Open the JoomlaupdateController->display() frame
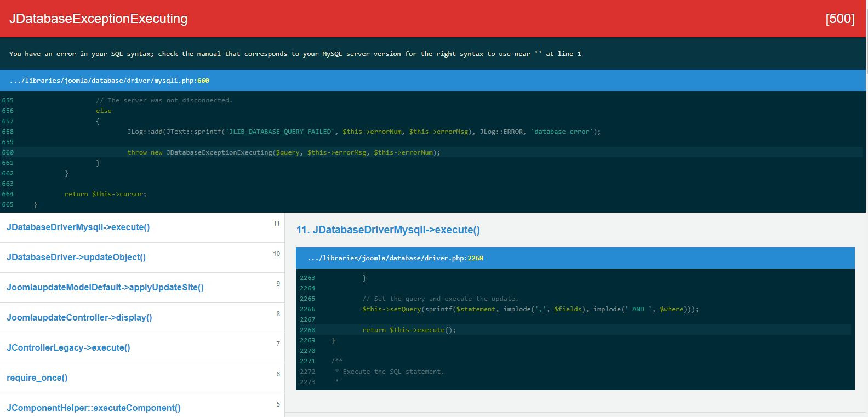 coord(142,318)
